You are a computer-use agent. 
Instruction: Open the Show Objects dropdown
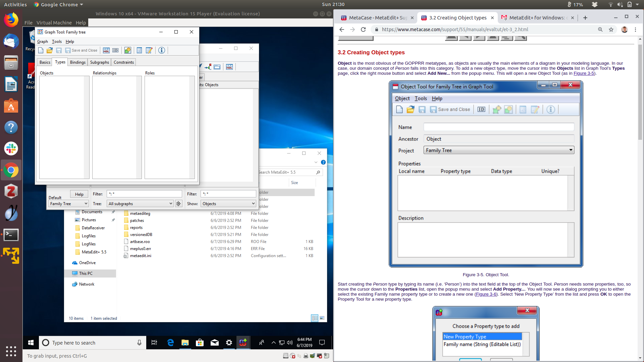click(228, 204)
